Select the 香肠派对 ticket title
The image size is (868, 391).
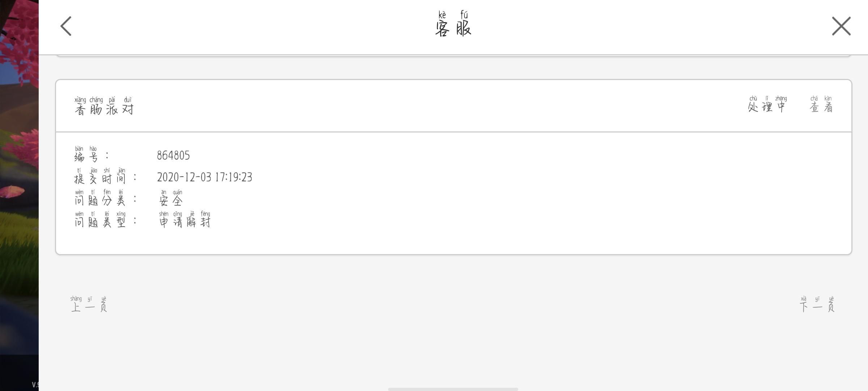(x=104, y=106)
